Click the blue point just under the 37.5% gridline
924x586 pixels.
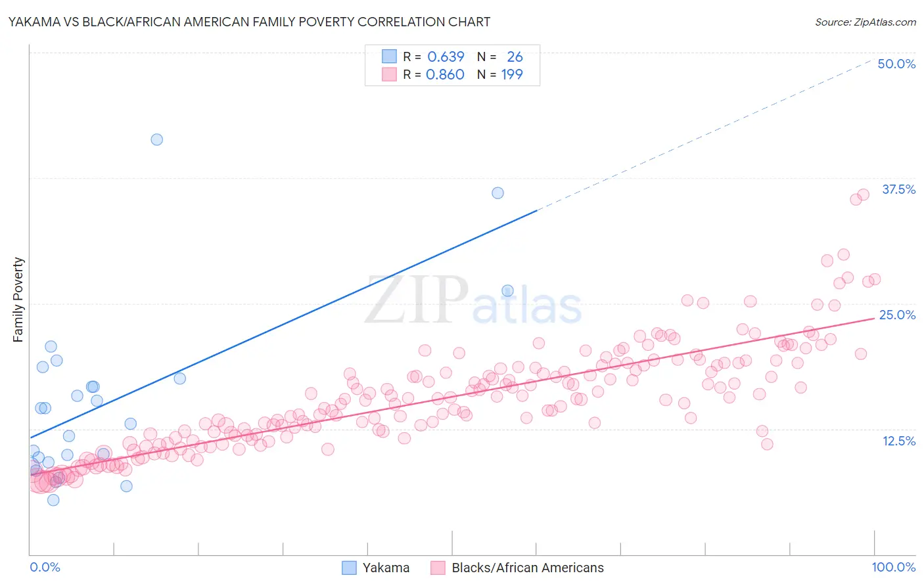tap(497, 192)
